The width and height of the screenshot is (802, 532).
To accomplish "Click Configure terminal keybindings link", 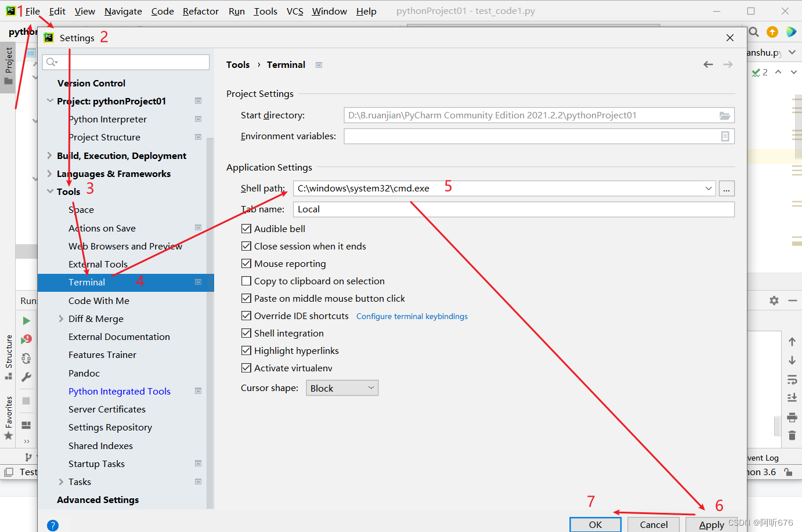I will (x=412, y=316).
